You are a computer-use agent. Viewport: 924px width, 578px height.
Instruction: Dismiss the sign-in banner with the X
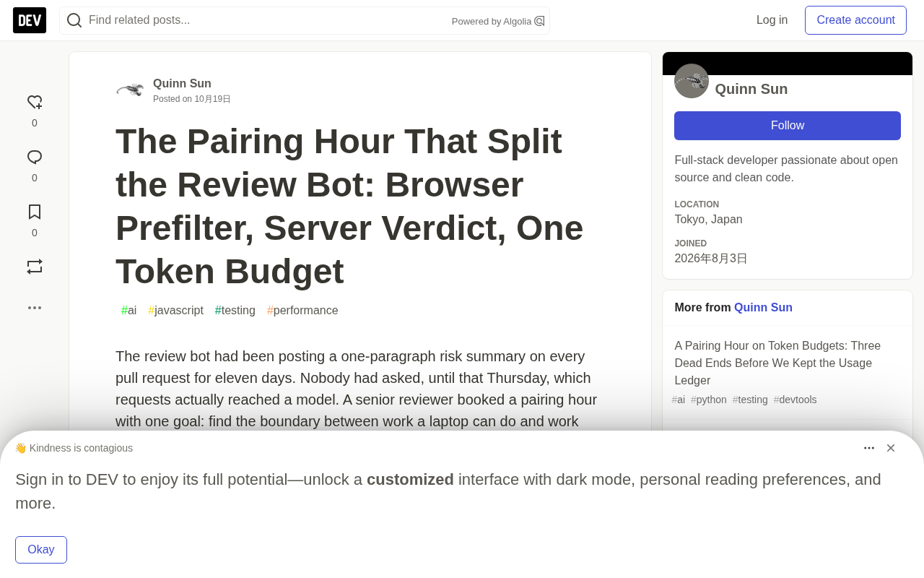[x=891, y=448]
